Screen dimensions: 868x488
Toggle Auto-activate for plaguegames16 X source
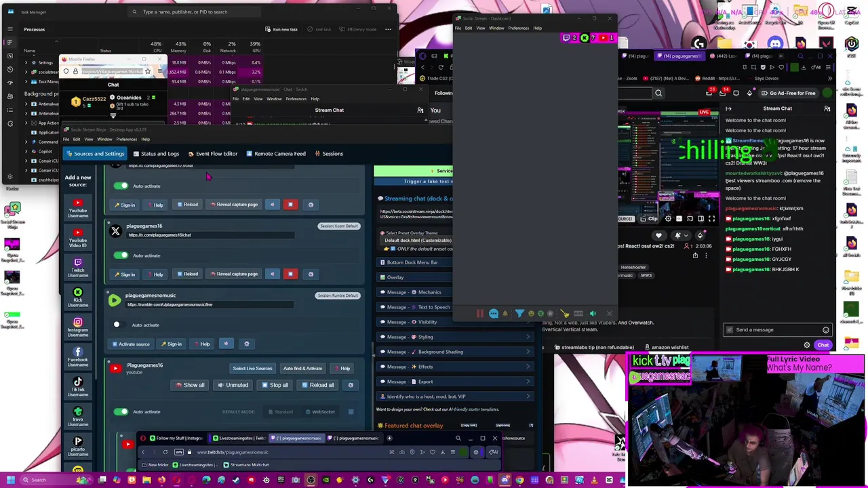tap(121, 256)
